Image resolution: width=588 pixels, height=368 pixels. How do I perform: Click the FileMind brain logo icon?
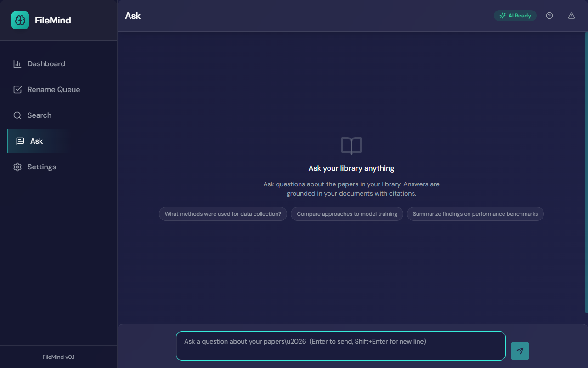[20, 20]
